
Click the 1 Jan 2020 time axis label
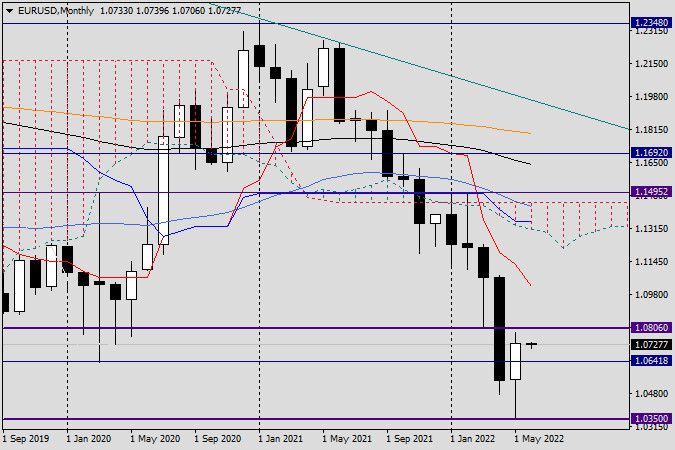(x=89, y=439)
